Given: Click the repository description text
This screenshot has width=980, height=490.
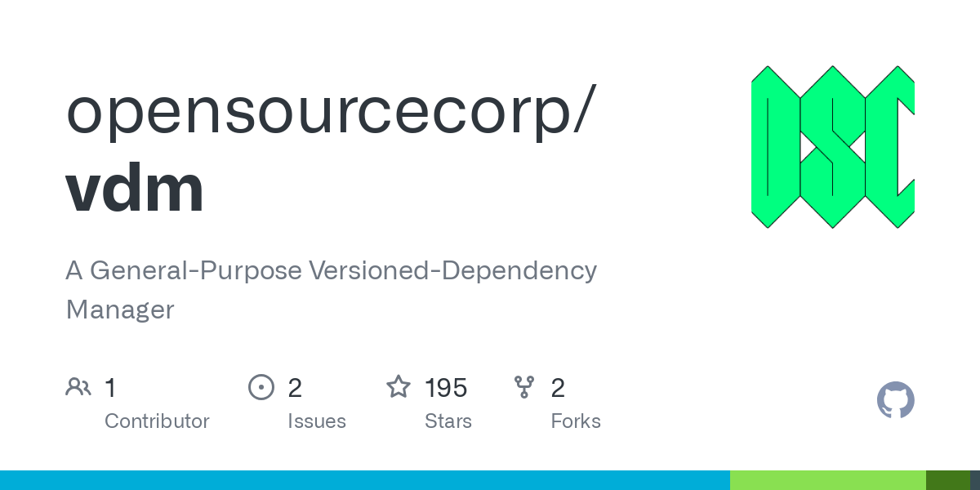Looking at the screenshot, I should [x=331, y=290].
